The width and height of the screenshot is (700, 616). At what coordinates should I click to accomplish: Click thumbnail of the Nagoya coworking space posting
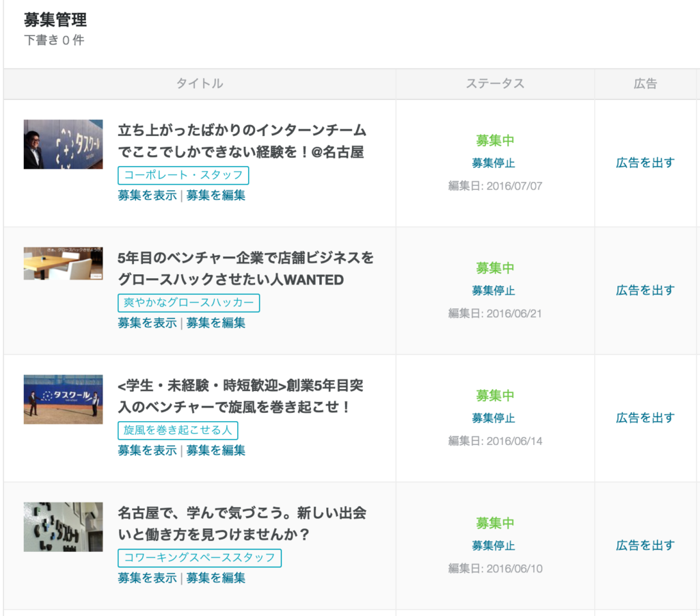(x=63, y=527)
